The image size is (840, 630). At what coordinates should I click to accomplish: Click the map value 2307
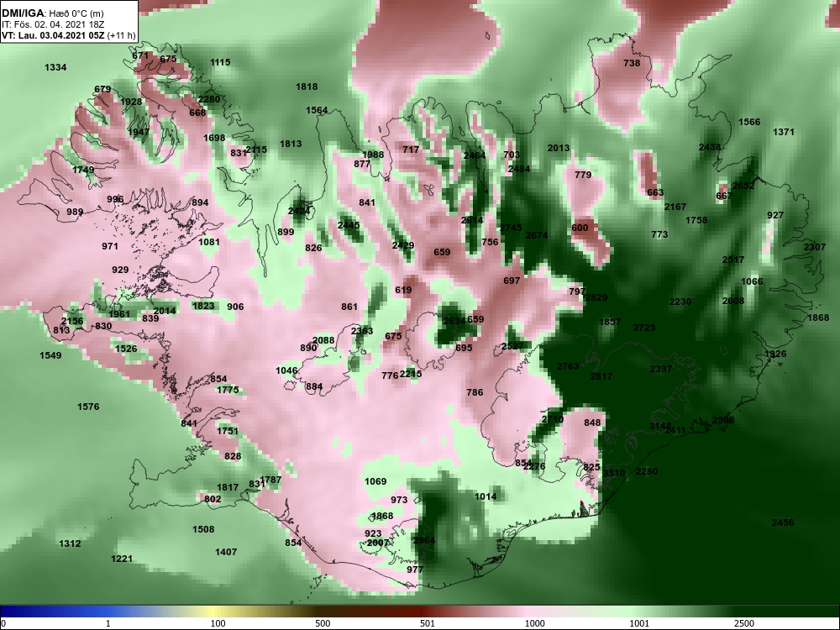coord(815,248)
